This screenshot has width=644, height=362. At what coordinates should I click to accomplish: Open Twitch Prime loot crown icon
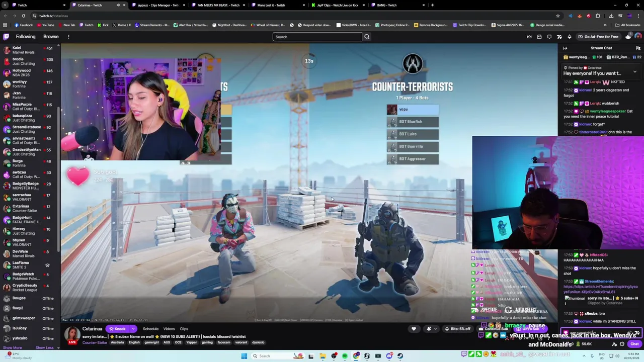click(x=529, y=37)
